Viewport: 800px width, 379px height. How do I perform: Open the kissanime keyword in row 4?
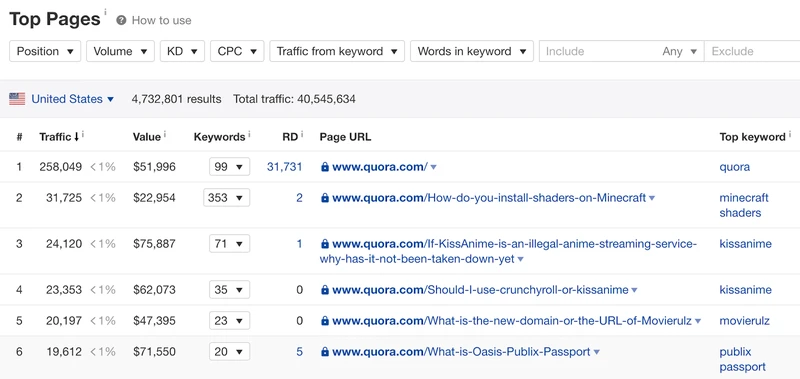pyautogui.click(x=745, y=290)
